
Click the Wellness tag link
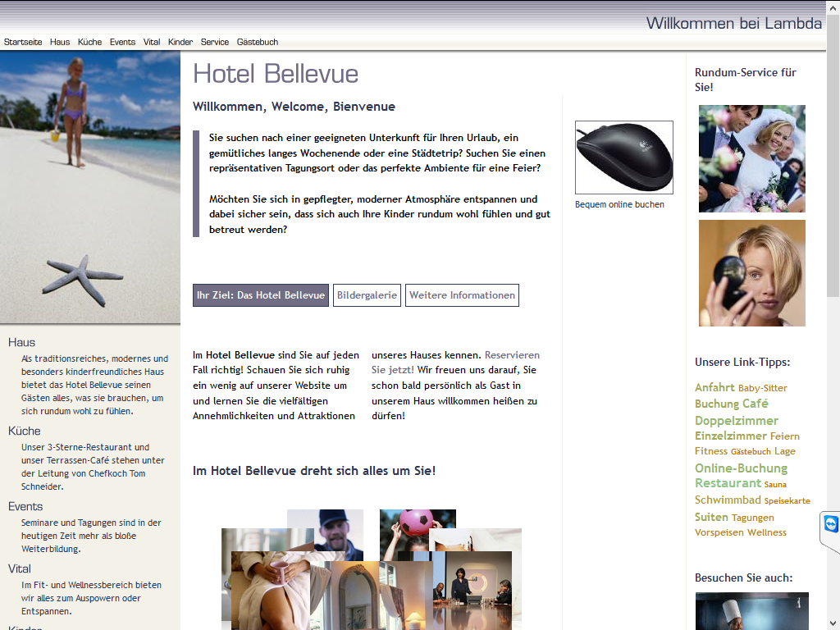point(767,532)
